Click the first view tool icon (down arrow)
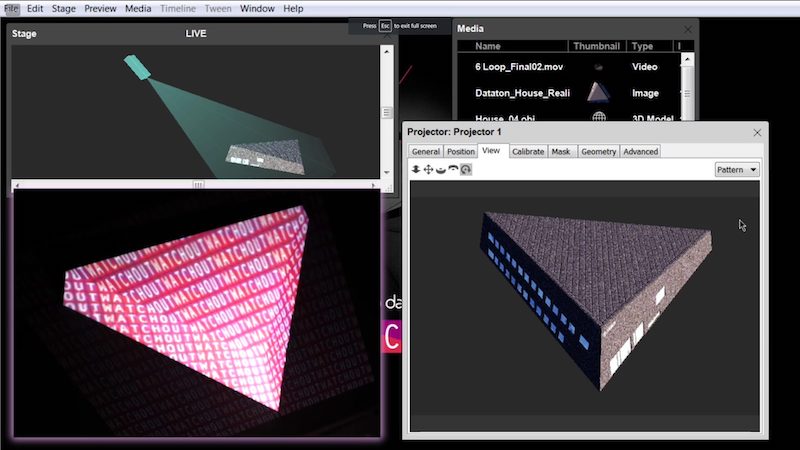The height and width of the screenshot is (450, 800). click(x=416, y=170)
